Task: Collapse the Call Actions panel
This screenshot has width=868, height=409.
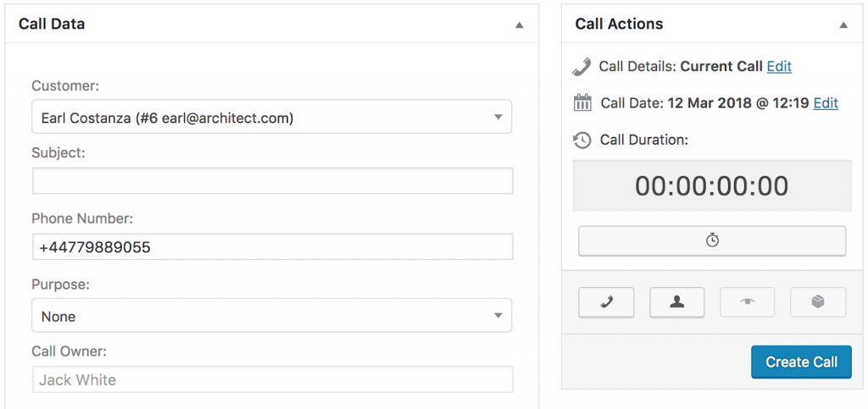Action: (x=843, y=25)
